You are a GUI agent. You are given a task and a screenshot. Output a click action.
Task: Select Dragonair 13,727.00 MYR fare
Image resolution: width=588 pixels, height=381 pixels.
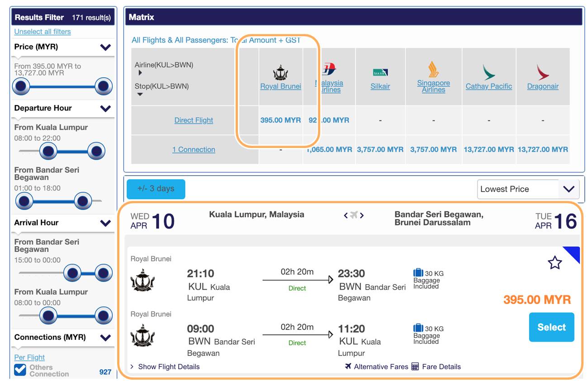pyautogui.click(x=543, y=149)
